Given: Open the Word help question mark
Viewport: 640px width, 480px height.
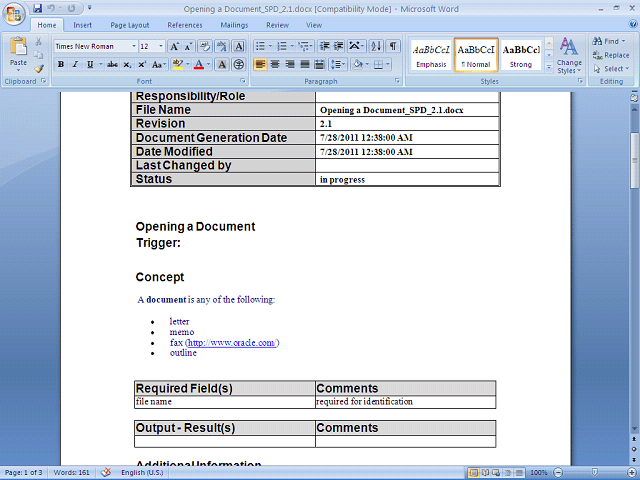Looking at the screenshot, I should click(x=633, y=24).
